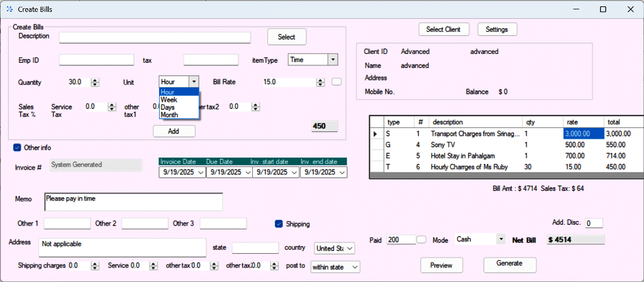Expand the payment Mode Cash dropdown
644x282 pixels.
tap(501, 239)
